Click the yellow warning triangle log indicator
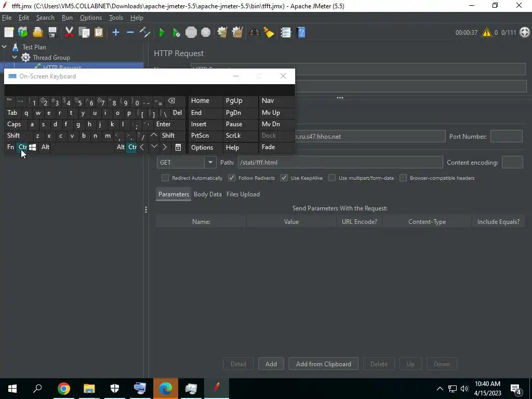532x399 pixels. [486, 33]
